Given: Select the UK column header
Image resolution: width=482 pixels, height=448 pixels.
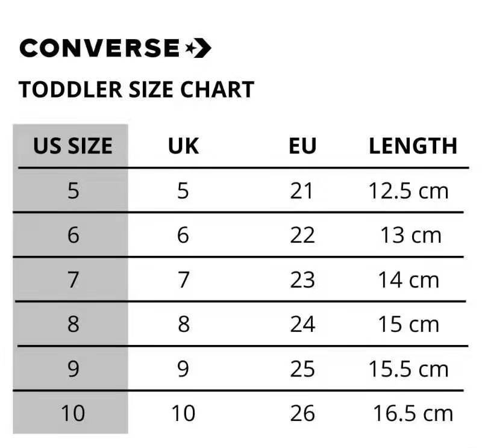Looking at the screenshot, I should [x=183, y=146].
